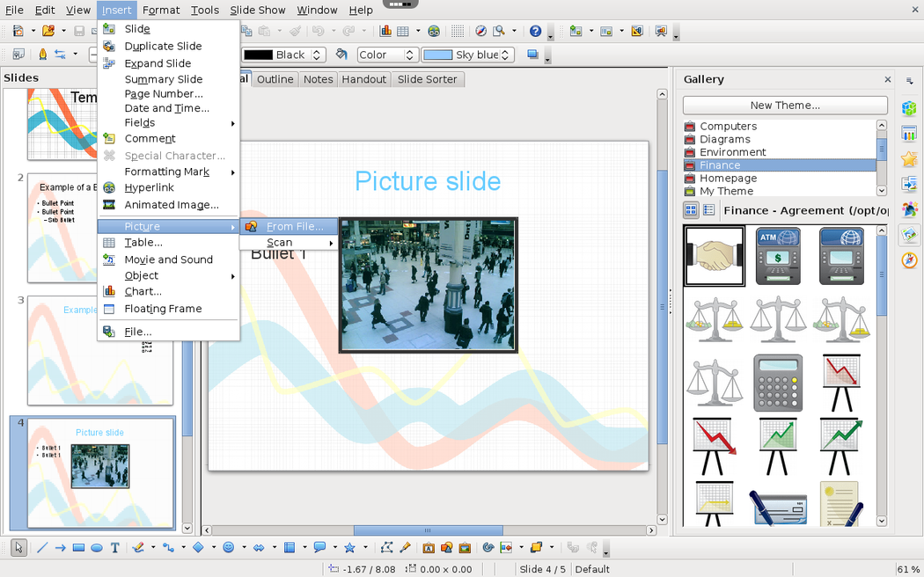Click the handshake Agreement gallery image
This screenshot has width=924, height=577.
click(714, 256)
